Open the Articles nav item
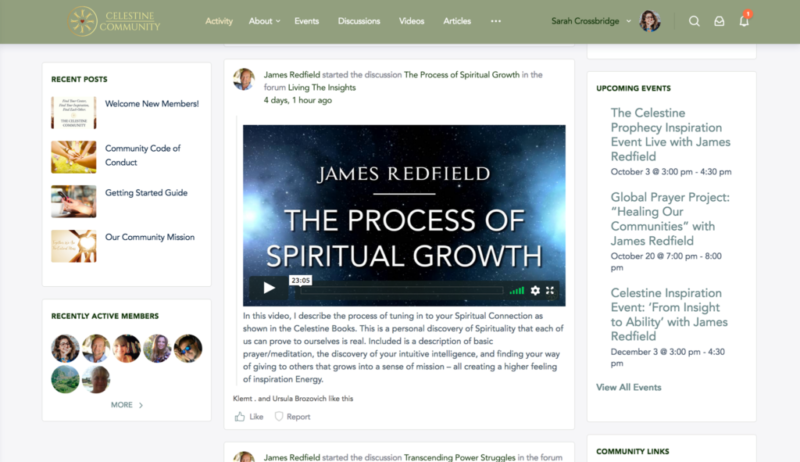The width and height of the screenshot is (800, 462). click(457, 21)
